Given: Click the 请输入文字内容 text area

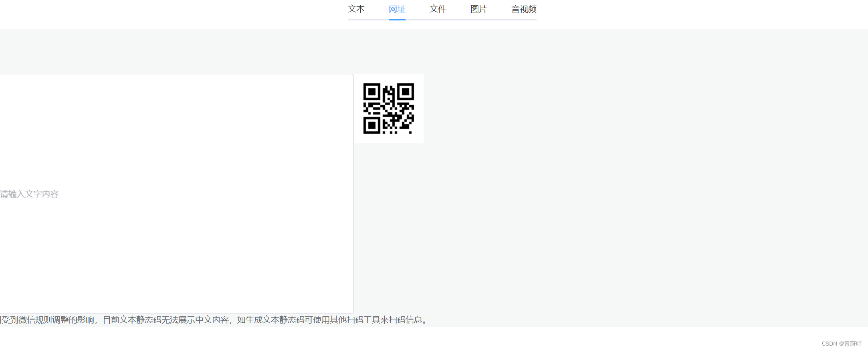Looking at the screenshot, I should [176, 194].
